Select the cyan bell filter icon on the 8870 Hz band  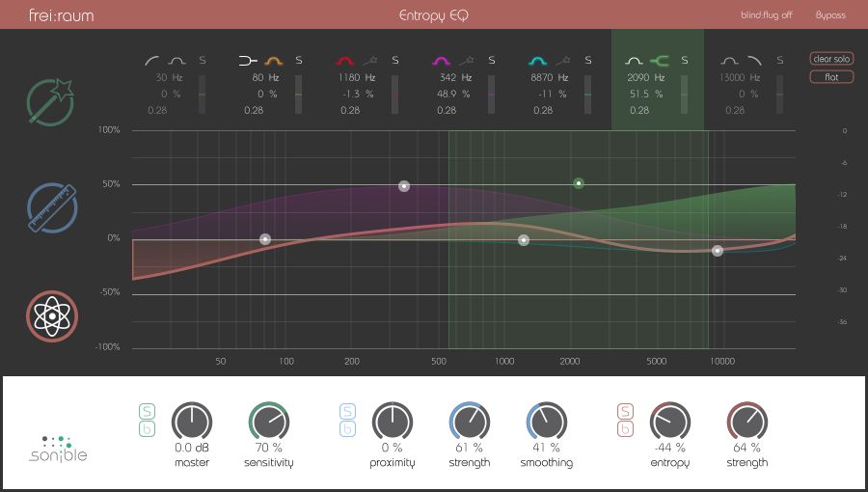(x=538, y=61)
